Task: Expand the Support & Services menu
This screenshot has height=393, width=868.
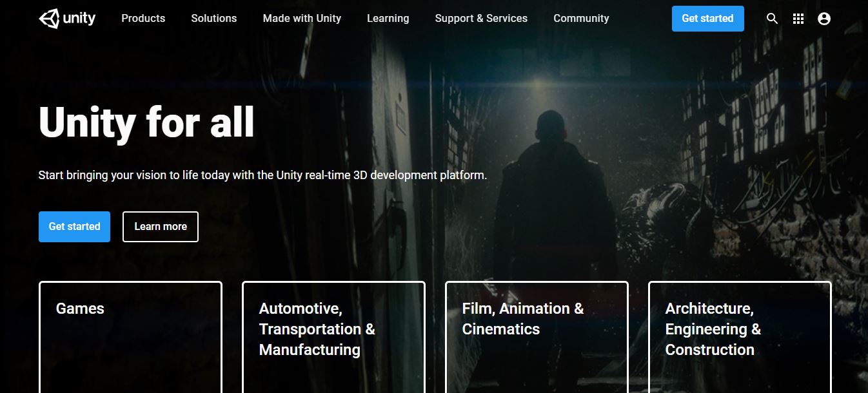Action: 481,19
